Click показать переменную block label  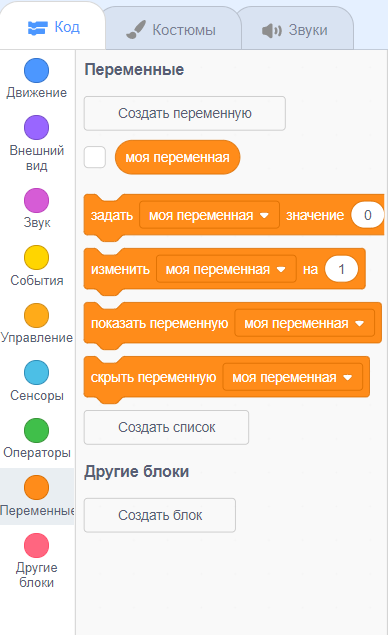[159, 324]
